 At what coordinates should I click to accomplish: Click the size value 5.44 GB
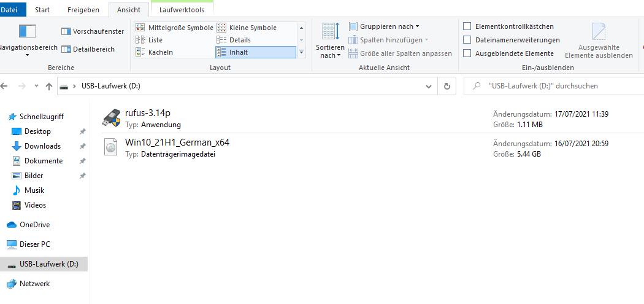pyautogui.click(x=527, y=154)
